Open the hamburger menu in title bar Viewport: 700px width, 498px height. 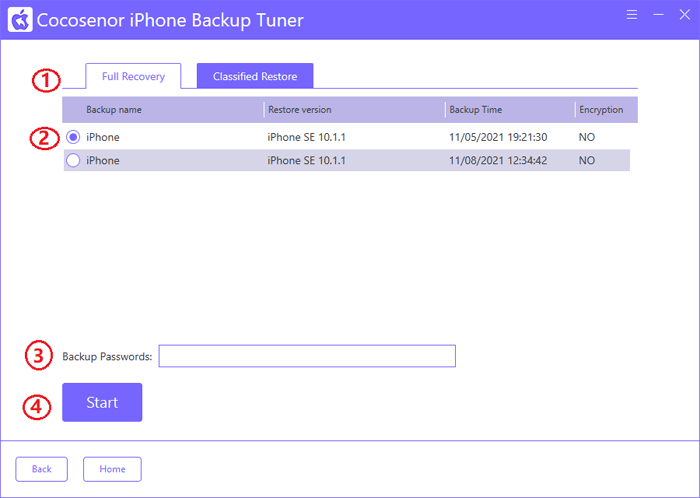point(632,15)
